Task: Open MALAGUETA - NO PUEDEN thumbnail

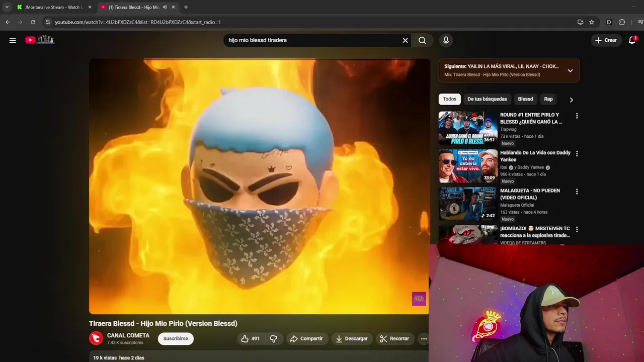Action: coord(468,204)
